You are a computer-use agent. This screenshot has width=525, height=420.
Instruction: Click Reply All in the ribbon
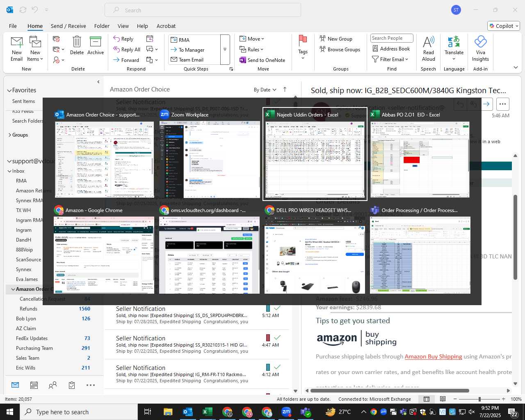127,49
